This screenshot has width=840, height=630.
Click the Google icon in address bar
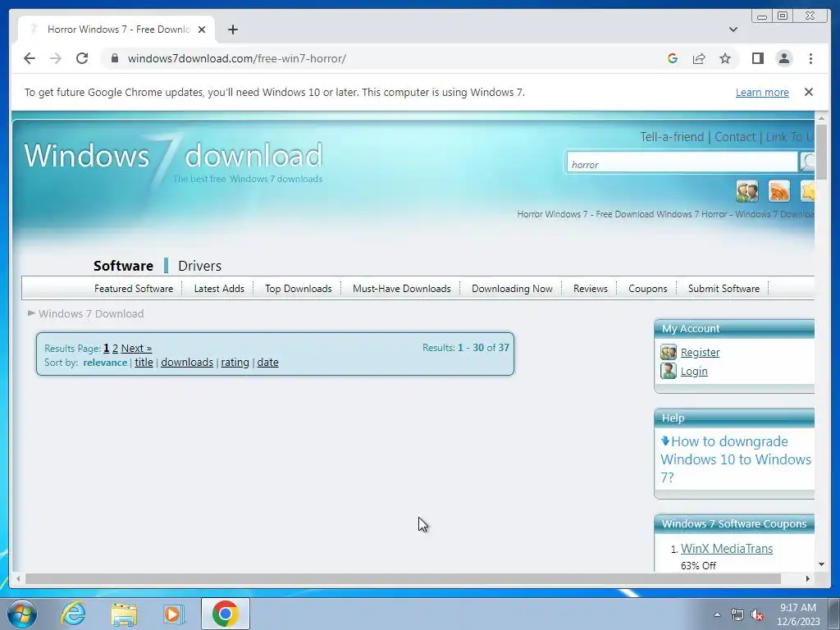[673, 58]
